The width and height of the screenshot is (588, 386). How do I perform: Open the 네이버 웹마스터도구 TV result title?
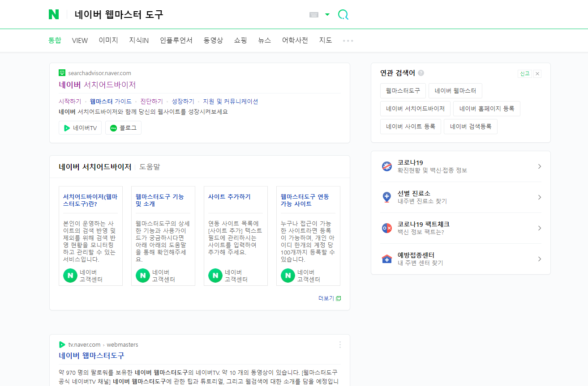pos(91,356)
